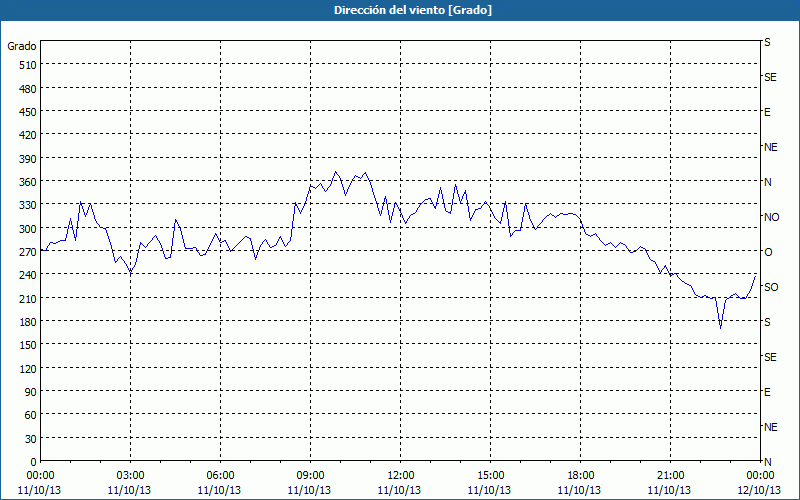The width and height of the screenshot is (800, 500).
Task: Pick the 120 degree axis label
Action: coord(29,368)
